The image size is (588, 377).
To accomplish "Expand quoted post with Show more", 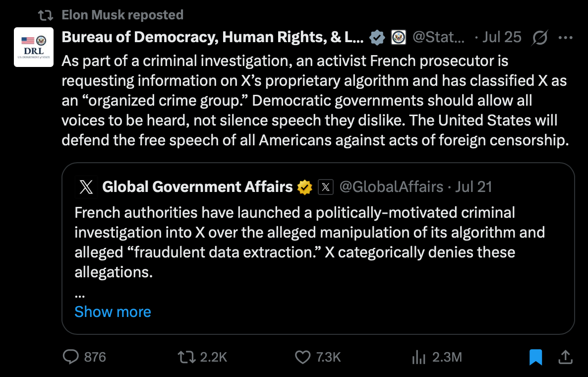I will (113, 312).
